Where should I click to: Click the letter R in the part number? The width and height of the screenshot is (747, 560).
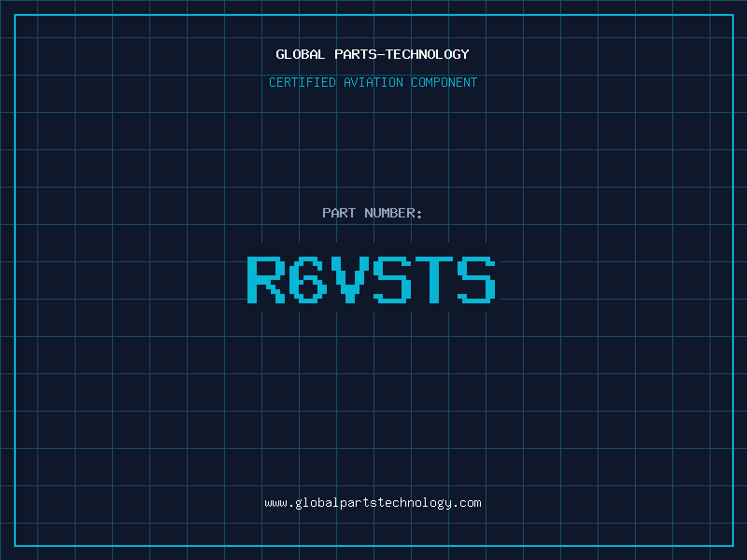[266, 279]
